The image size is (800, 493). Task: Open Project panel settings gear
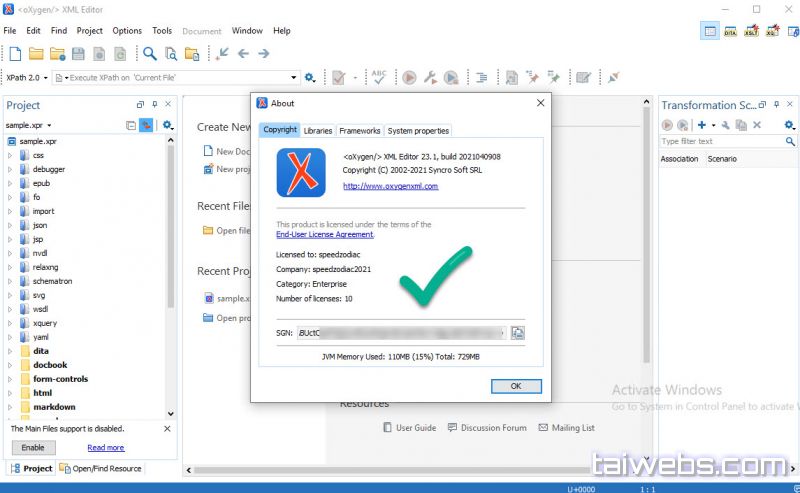(x=168, y=125)
